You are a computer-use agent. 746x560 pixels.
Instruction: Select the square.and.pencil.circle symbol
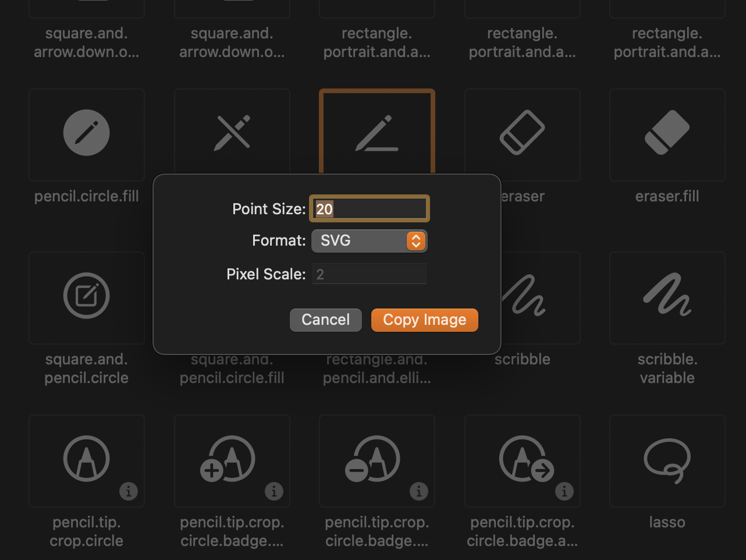86,298
